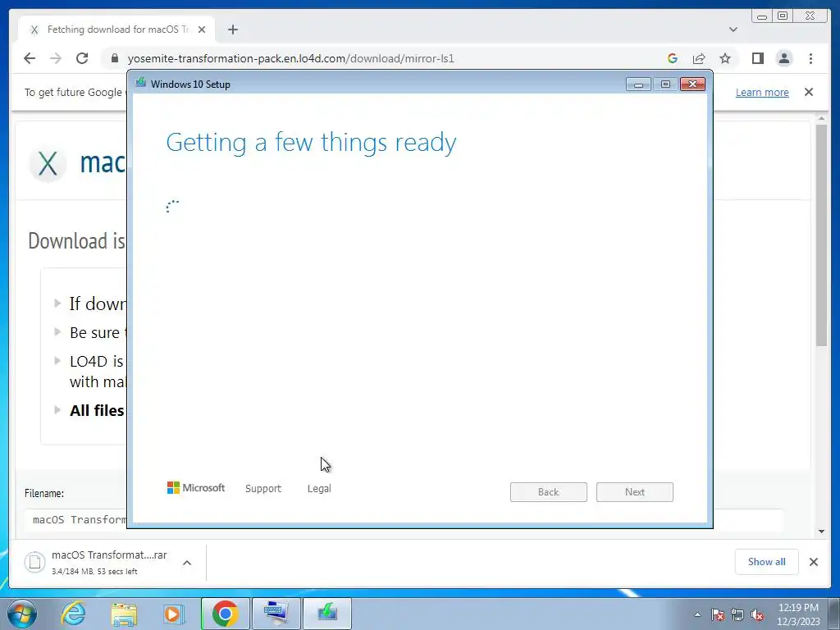
Task: Expand Chrome tab search chevron
Action: click(x=733, y=30)
